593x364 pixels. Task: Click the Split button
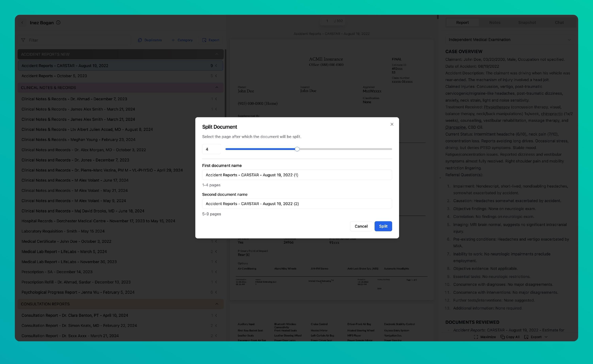tap(383, 226)
